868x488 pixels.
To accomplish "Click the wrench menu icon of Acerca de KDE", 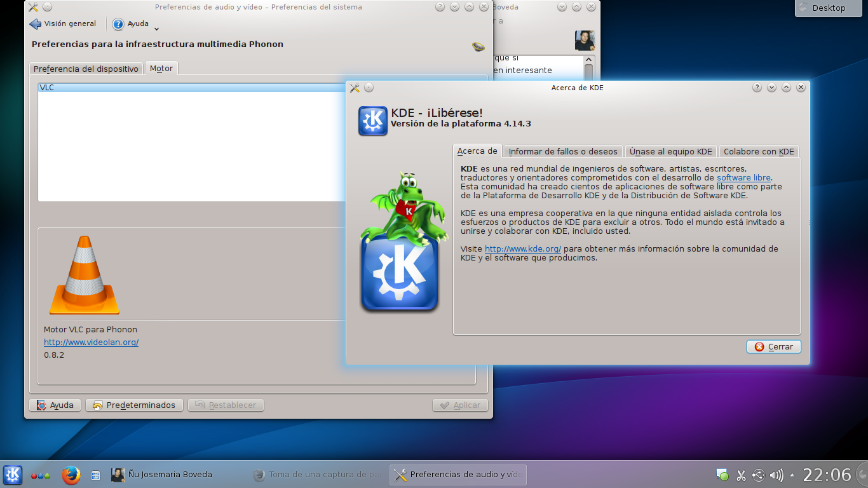I will tap(355, 88).
